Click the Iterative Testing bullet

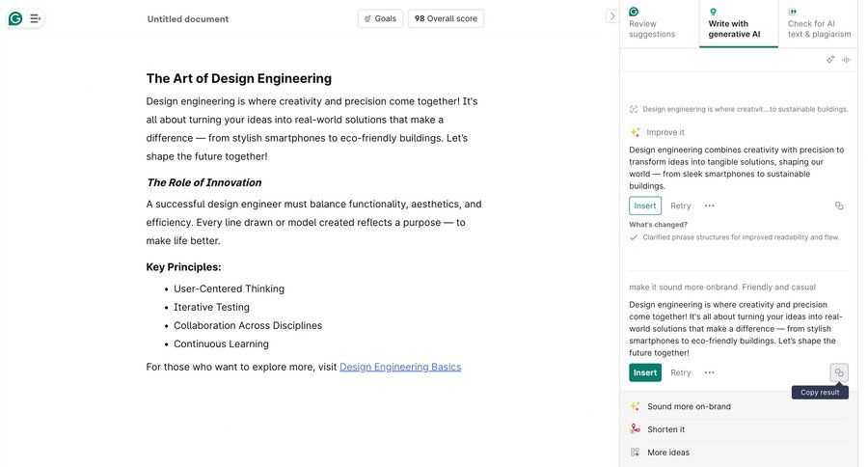pos(211,307)
